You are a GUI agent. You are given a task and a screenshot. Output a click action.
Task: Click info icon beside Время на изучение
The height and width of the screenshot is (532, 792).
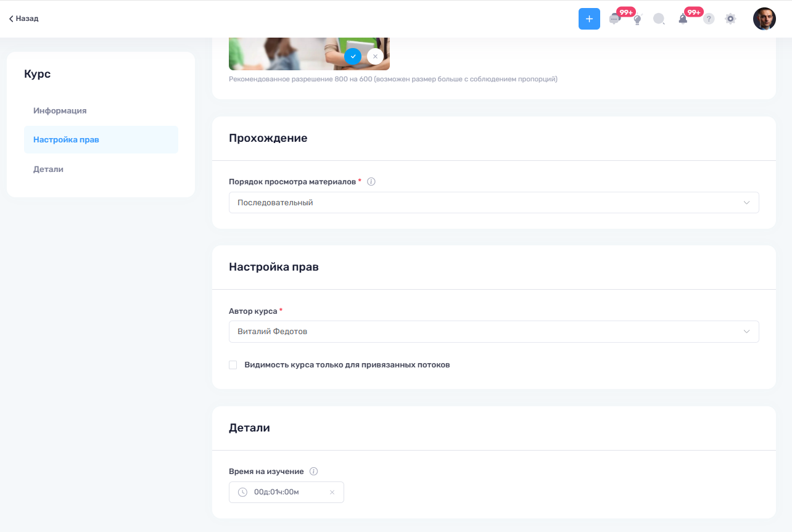click(313, 472)
